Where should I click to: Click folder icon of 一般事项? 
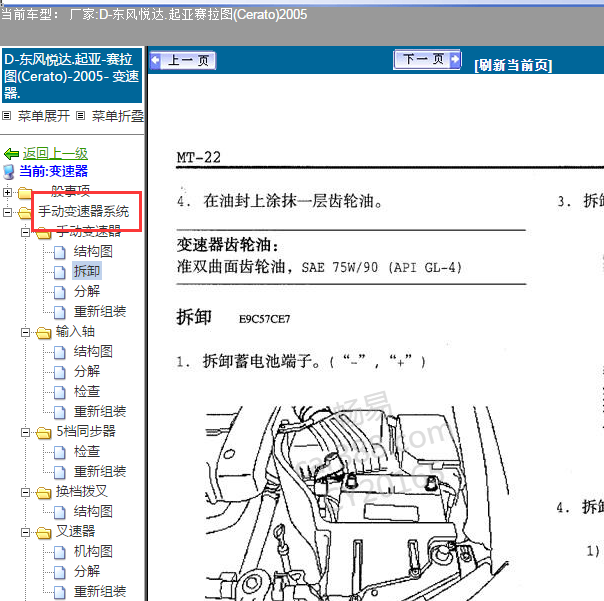coord(25,193)
